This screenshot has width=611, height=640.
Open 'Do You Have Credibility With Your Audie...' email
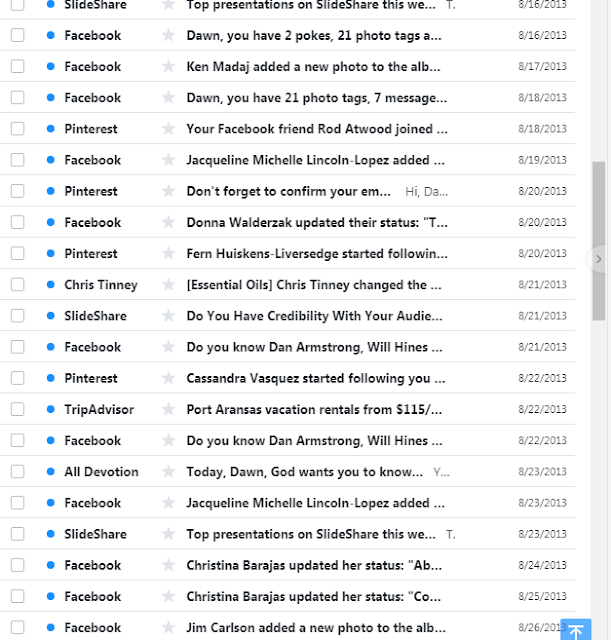[314, 316]
